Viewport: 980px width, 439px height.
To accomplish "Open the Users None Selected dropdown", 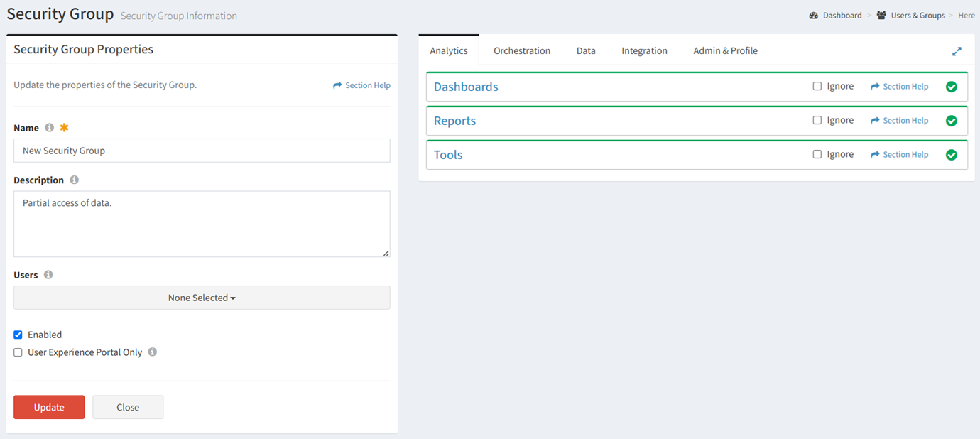I will click(x=202, y=298).
